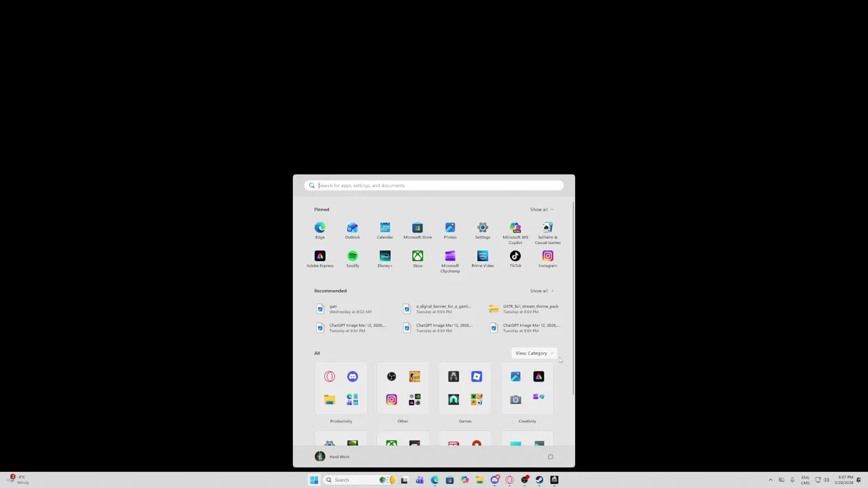Open 'a_digital_banner_for_a_gami...' recommended file
868x488 pixels.
438,309
